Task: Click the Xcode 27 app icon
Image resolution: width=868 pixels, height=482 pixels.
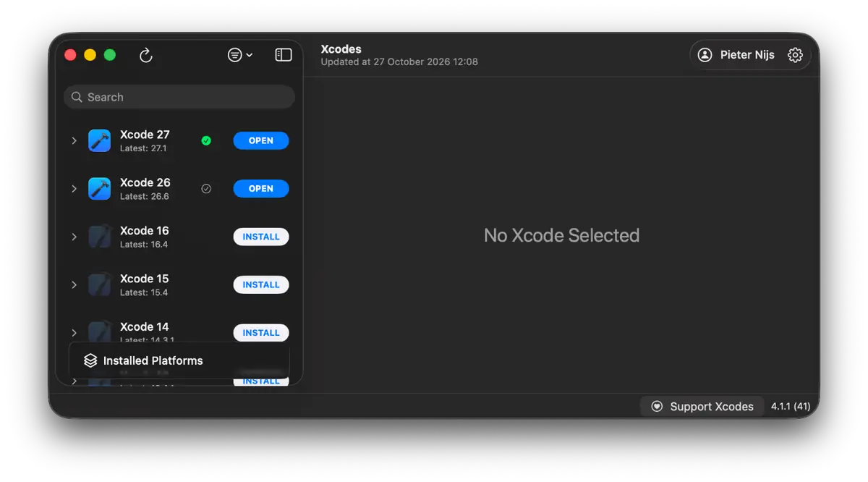Action: (x=100, y=140)
